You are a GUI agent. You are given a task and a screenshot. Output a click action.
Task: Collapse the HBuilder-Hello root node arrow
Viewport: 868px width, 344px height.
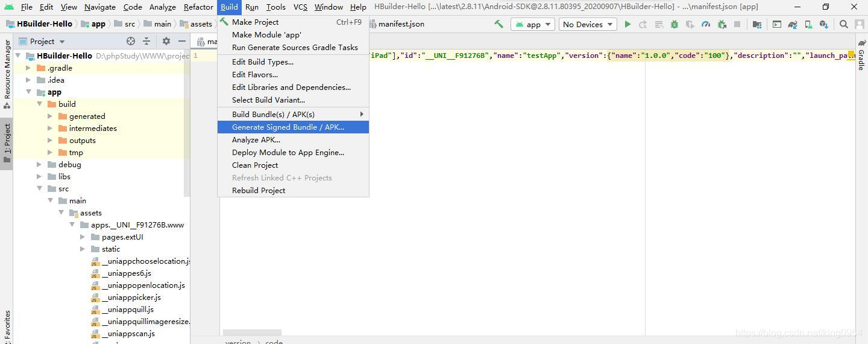pos(18,56)
